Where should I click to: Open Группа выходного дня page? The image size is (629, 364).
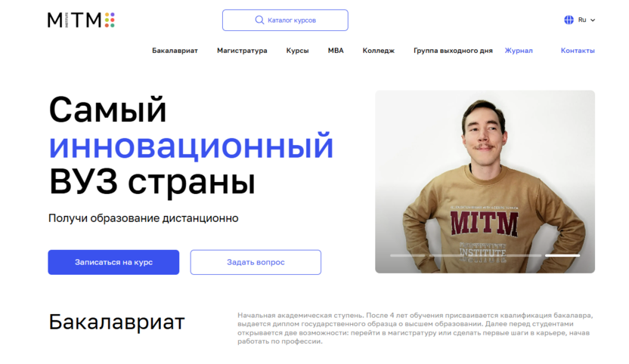[453, 51]
